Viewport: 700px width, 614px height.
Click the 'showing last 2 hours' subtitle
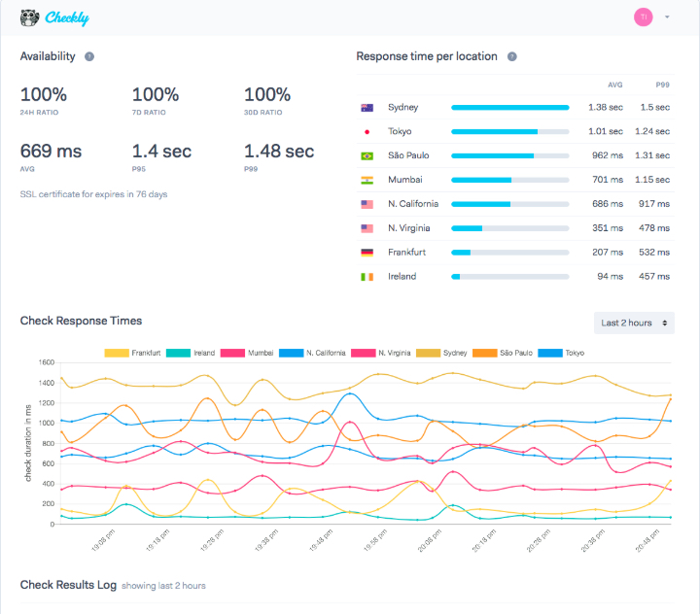163,586
